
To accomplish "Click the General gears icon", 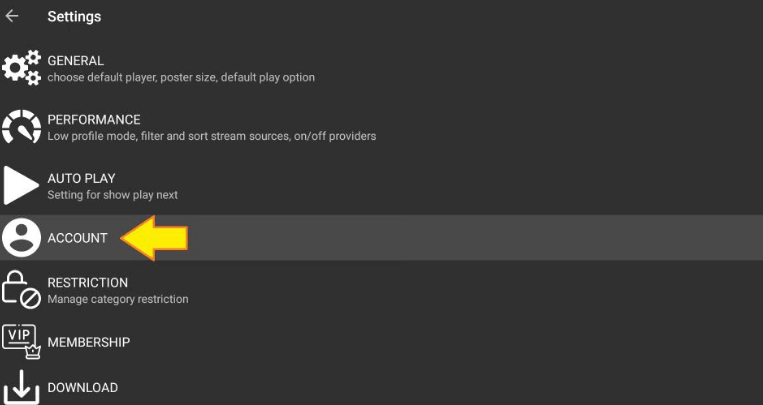I will point(21,68).
